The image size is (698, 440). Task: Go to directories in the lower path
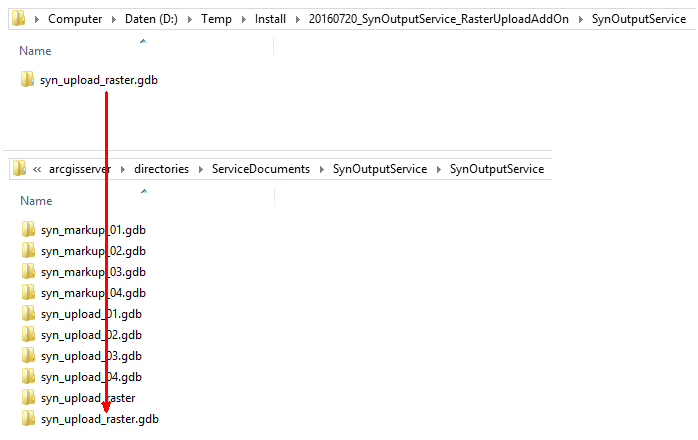(x=161, y=169)
